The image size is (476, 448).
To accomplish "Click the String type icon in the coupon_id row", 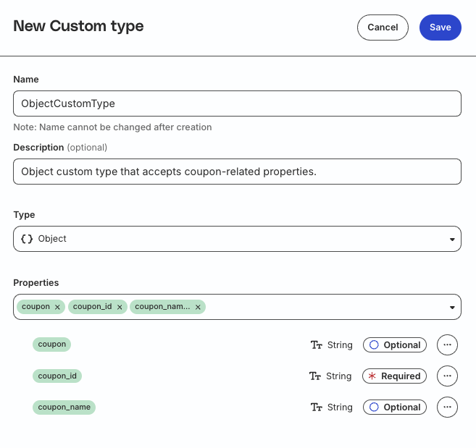I will pyautogui.click(x=315, y=376).
